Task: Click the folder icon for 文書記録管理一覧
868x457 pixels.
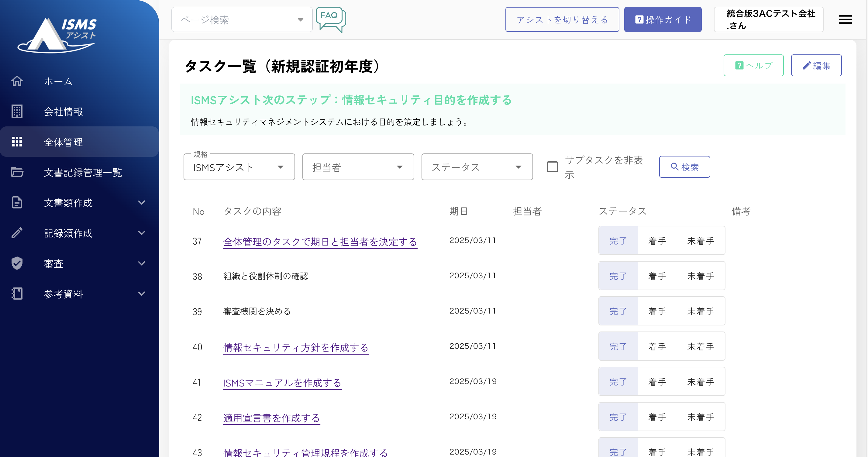Action: click(x=17, y=172)
